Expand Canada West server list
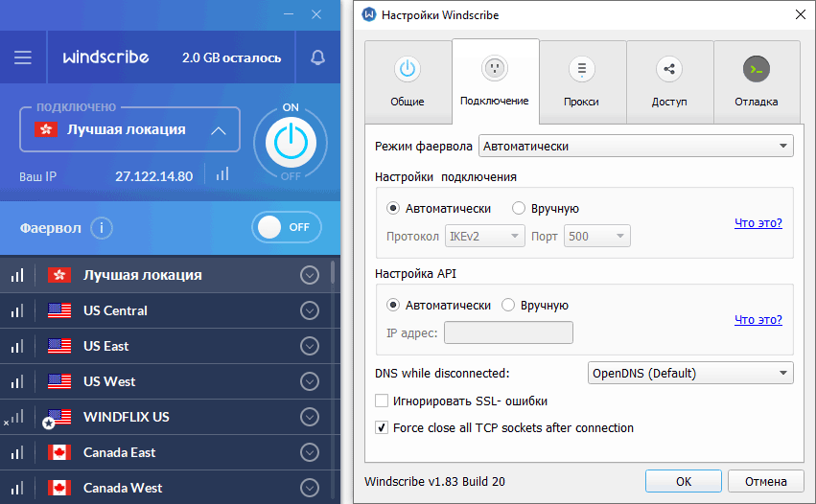Image resolution: width=816 pixels, height=504 pixels. point(310,488)
